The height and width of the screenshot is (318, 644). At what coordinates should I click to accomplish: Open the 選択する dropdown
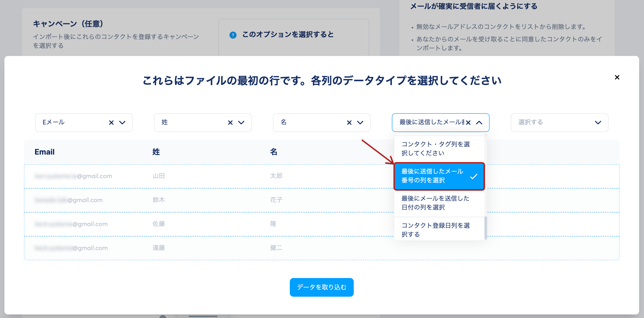tap(559, 123)
